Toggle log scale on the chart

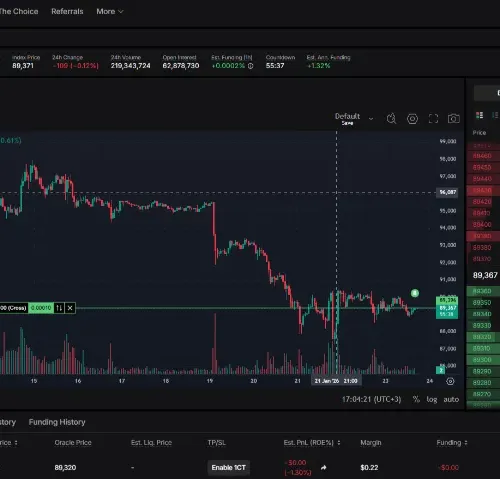pyautogui.click(x=432, y=399)
